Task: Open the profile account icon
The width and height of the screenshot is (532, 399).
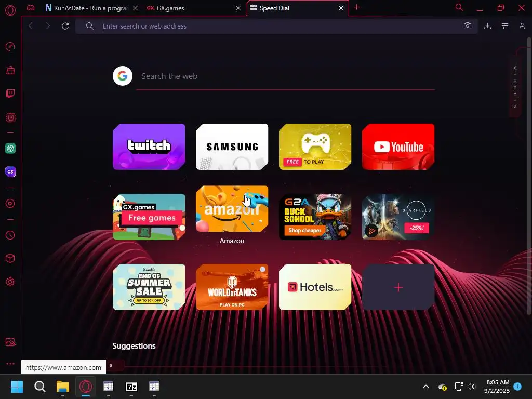Action: tap(522, 26)
